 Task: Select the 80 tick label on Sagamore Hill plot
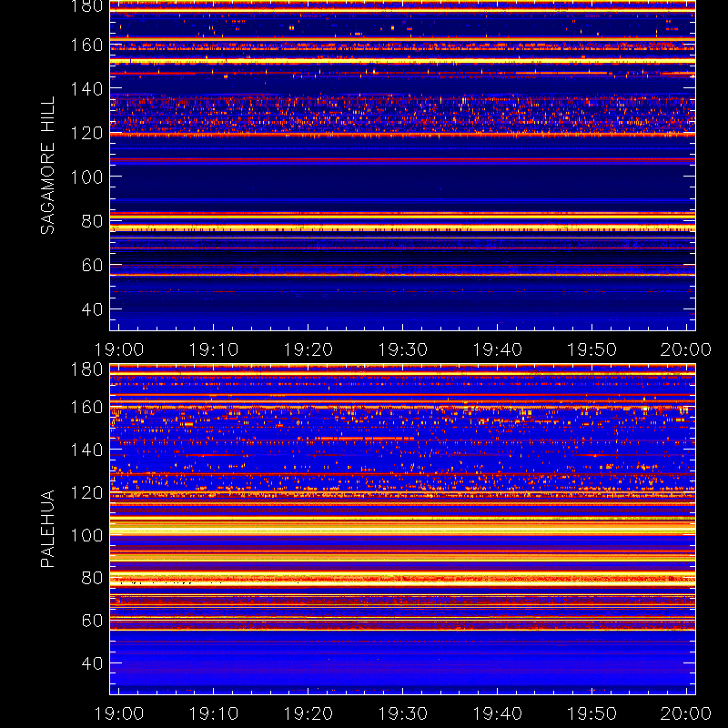tap(93, 221)
